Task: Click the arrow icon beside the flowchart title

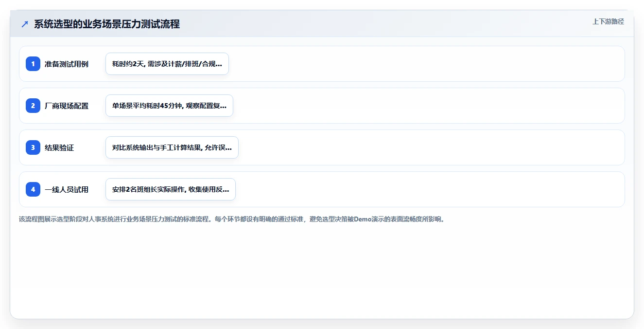Action: click(x=25, y=24)
